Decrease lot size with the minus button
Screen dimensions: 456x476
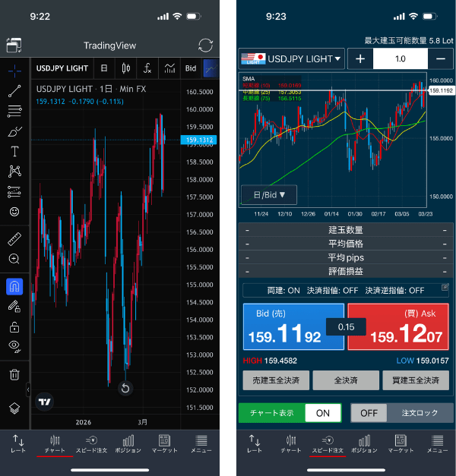tap(441, 58)
